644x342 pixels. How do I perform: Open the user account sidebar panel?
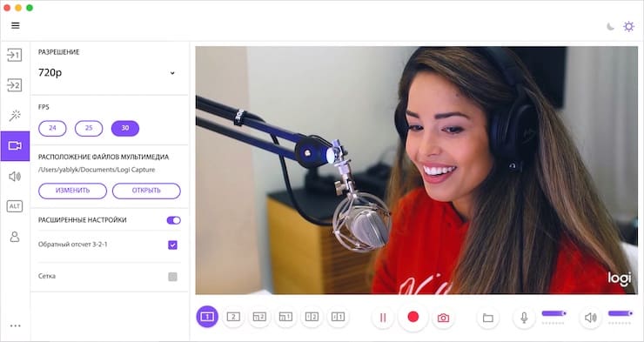coord(15,237)
